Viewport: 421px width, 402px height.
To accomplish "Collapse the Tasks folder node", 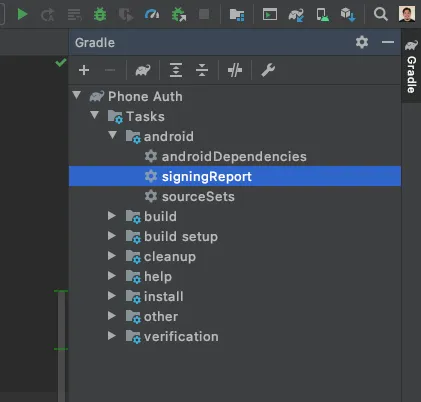I will point(95,115).
